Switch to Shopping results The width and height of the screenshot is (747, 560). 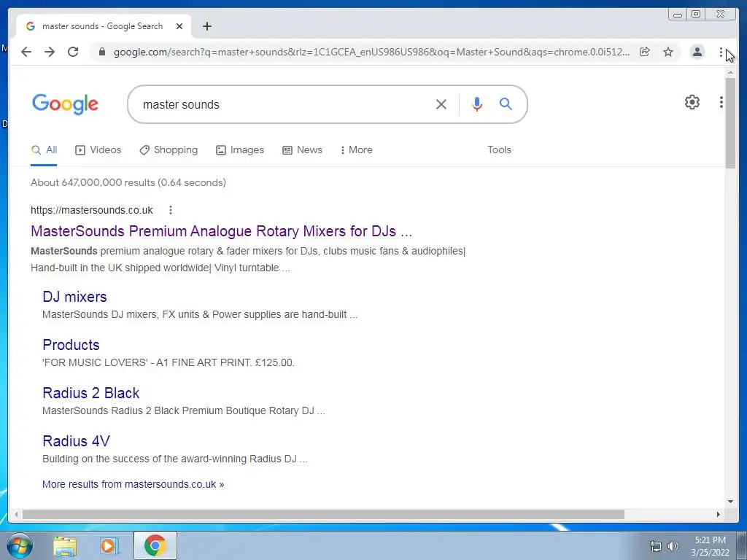tap(169, 149)
